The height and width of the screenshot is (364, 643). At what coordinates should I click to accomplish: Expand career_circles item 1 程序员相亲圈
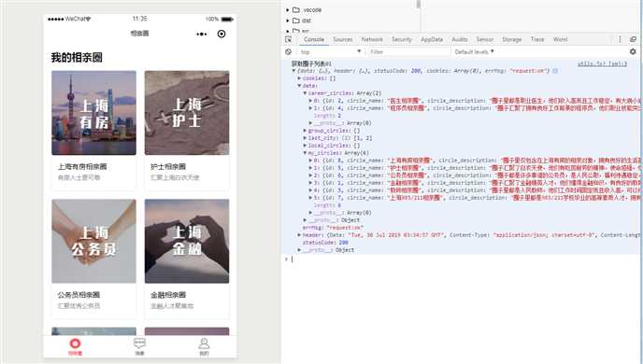click(x=310, y=108)
